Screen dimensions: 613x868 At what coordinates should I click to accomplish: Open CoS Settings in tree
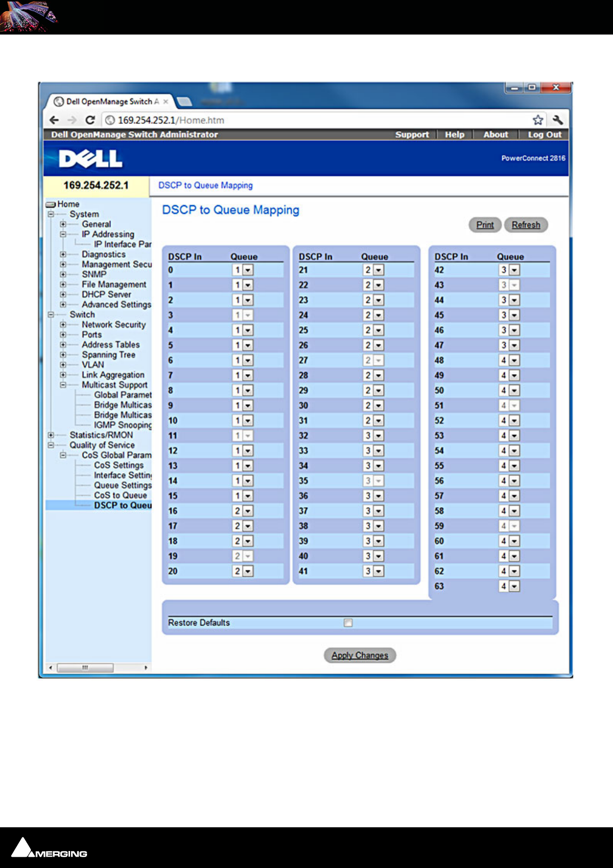pyautogui.click(x=118, y=465)
